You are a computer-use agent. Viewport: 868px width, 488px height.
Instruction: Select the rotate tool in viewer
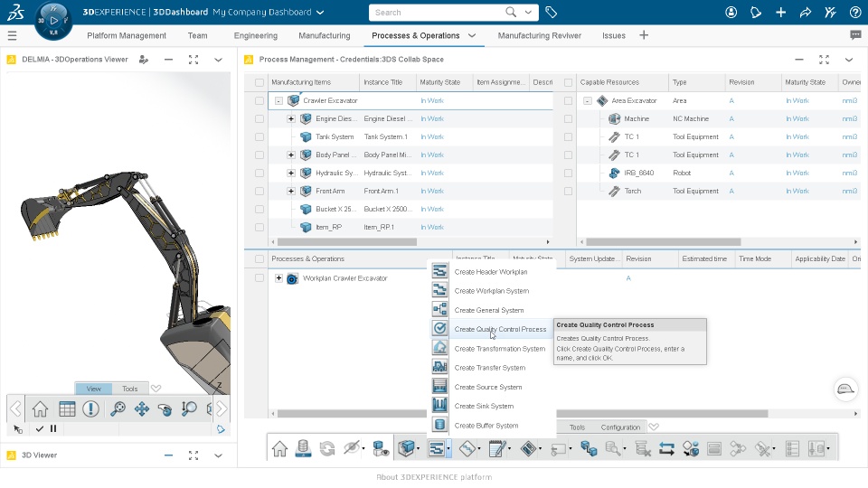point(165,408)
